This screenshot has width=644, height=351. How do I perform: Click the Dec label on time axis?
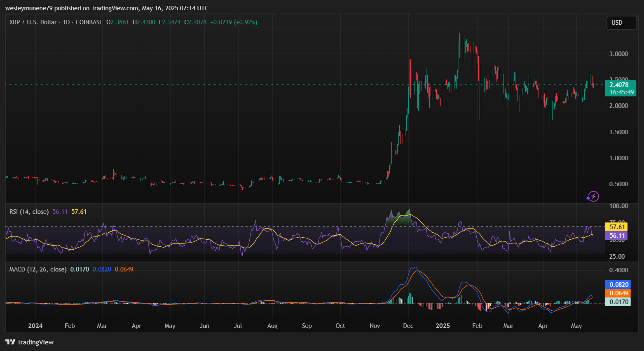click(x=408, y=326)
